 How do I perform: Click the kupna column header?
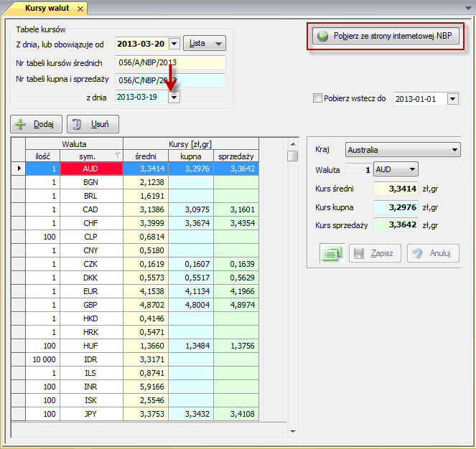coord(191,156)
